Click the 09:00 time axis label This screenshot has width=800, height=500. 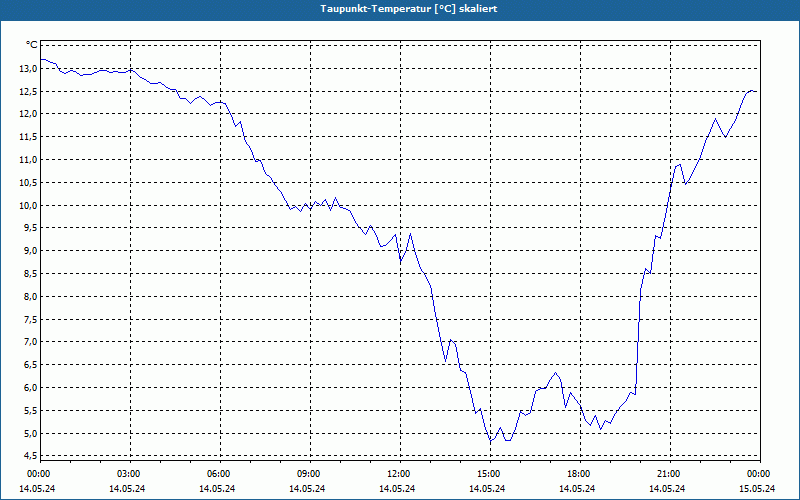[309, 474]
